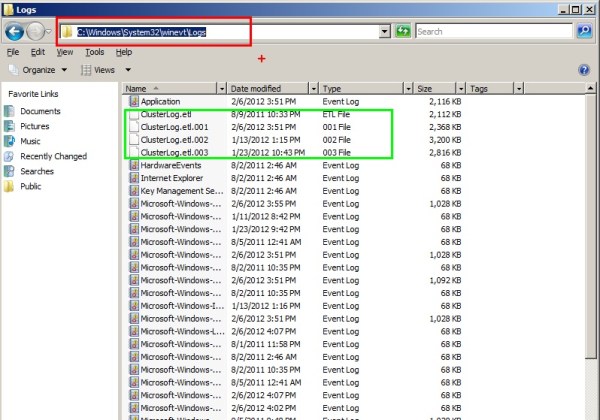Expand the Views dropdown menu

click(x=106, y=70)
